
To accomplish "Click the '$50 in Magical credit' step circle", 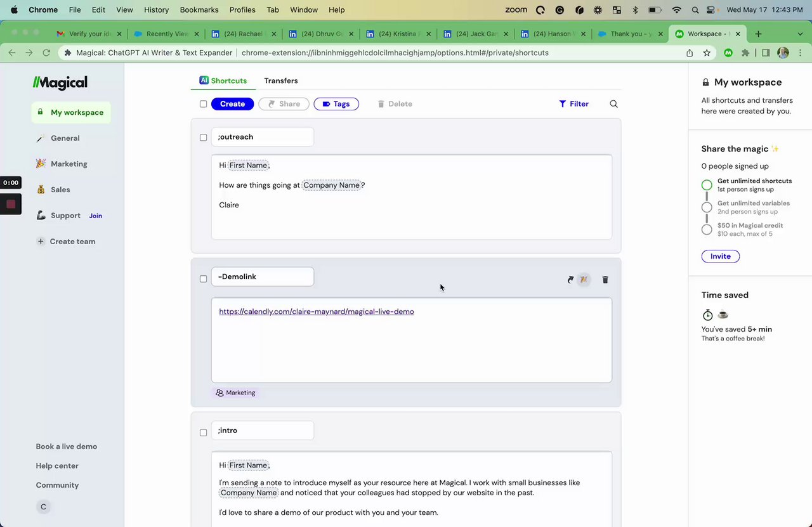I will pyautogui.click(x=707, y=230).
